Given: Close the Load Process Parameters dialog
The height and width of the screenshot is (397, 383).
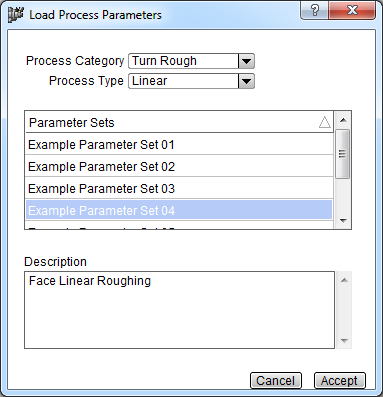Looking at the screenshot, I should click(352, 11).
